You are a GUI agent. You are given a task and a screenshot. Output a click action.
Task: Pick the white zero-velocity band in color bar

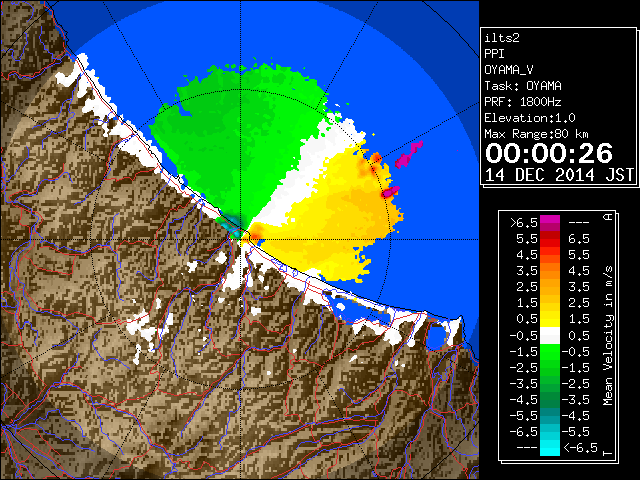coord(550,335)
